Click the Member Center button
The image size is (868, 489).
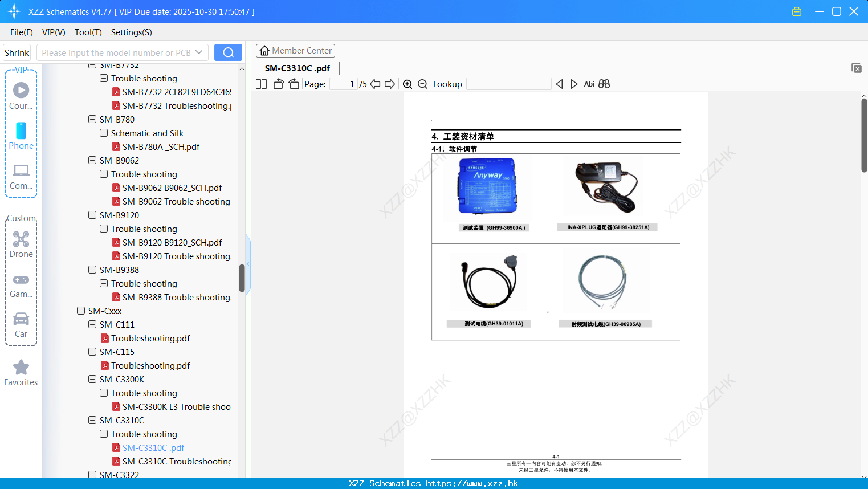tap(295, 51)
